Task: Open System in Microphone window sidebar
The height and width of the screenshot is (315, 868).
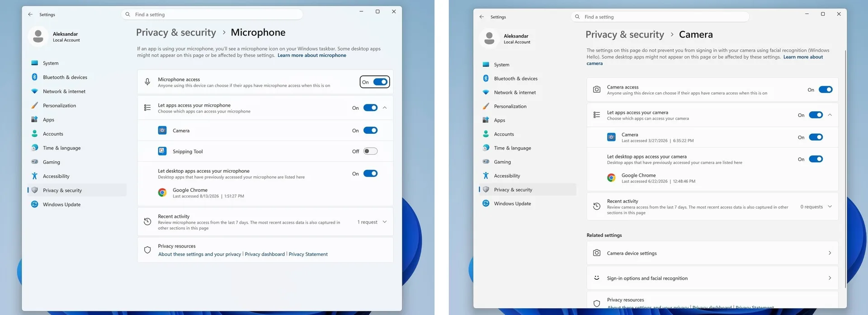Action: tap(77, 63)
